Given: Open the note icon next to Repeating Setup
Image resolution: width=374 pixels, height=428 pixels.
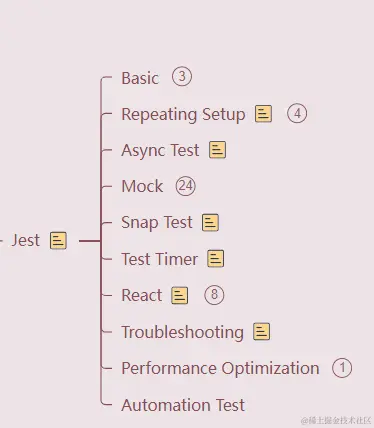Looking at the screenshot, I should (x=263, y=114).
